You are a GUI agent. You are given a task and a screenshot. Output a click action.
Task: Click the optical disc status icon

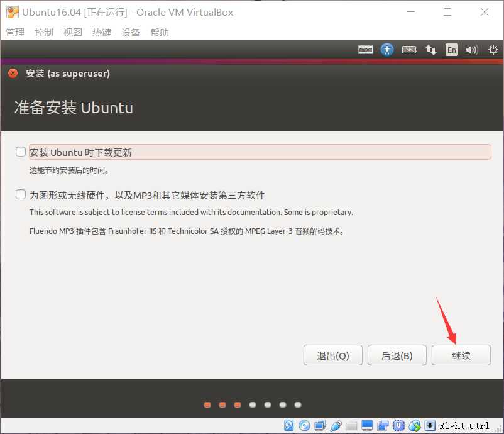304,425
